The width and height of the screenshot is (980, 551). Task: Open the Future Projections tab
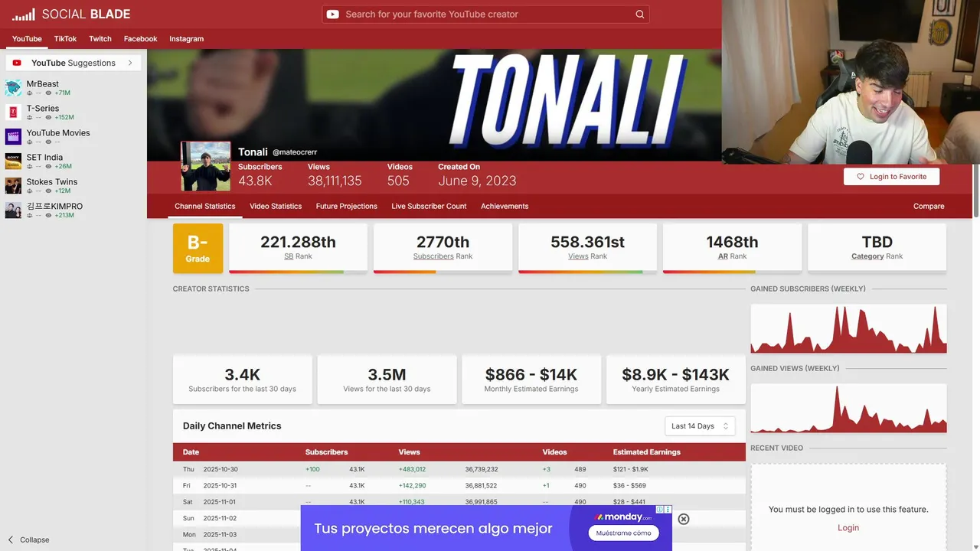click(347, 207)
